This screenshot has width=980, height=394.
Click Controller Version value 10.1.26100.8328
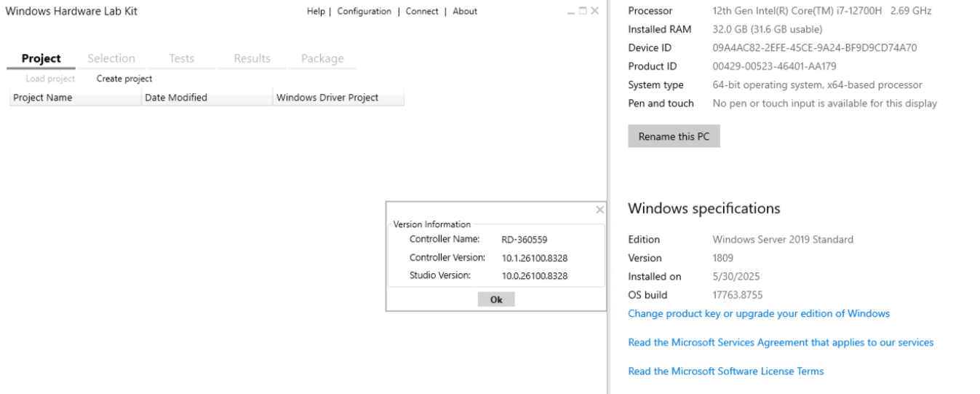[535, 258]
